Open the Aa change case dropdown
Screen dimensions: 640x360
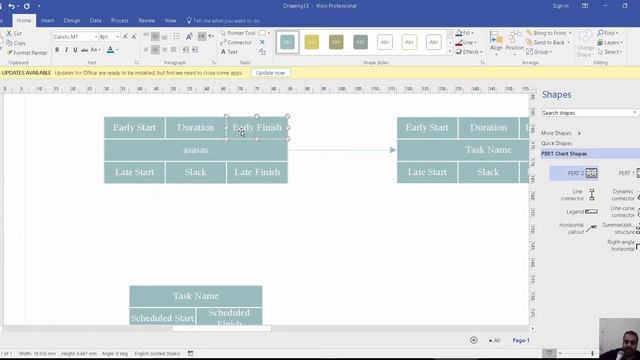[95, 50]
